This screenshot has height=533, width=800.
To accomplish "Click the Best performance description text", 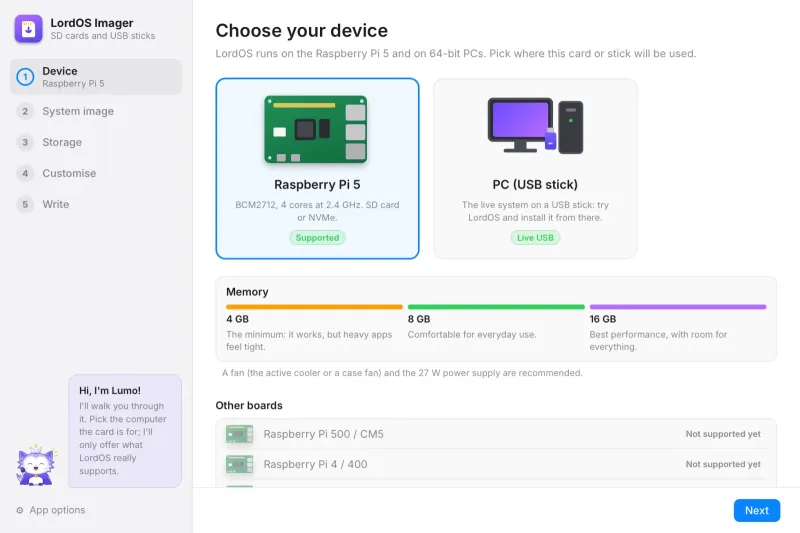I will pos(658,341).
